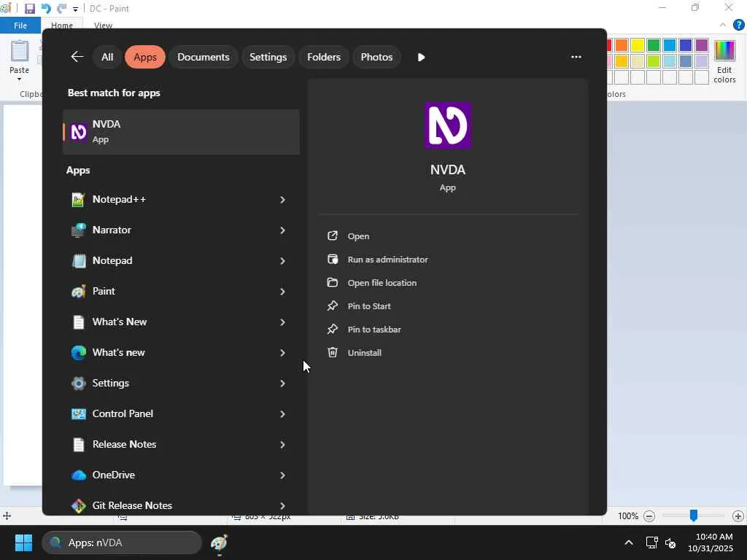This screenshot has height=560, width=747.
Task: Switch to the Folders filter tab
Action: click(324, 57)
